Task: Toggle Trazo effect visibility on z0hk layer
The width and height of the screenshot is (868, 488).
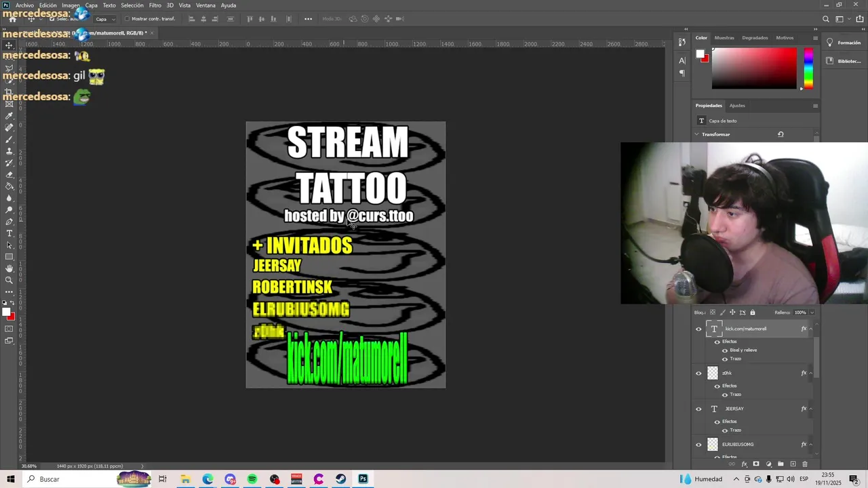Action: pos(724,394)
